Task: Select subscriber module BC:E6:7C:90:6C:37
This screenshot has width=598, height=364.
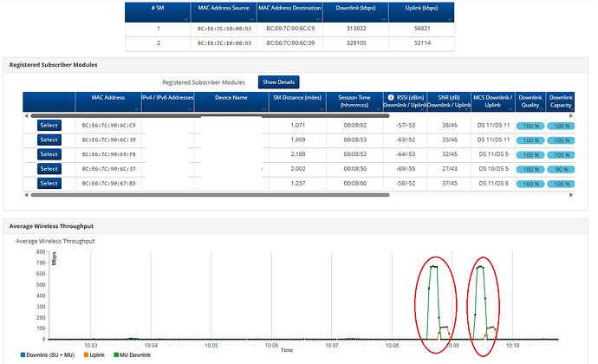Action: click(49, 169)
